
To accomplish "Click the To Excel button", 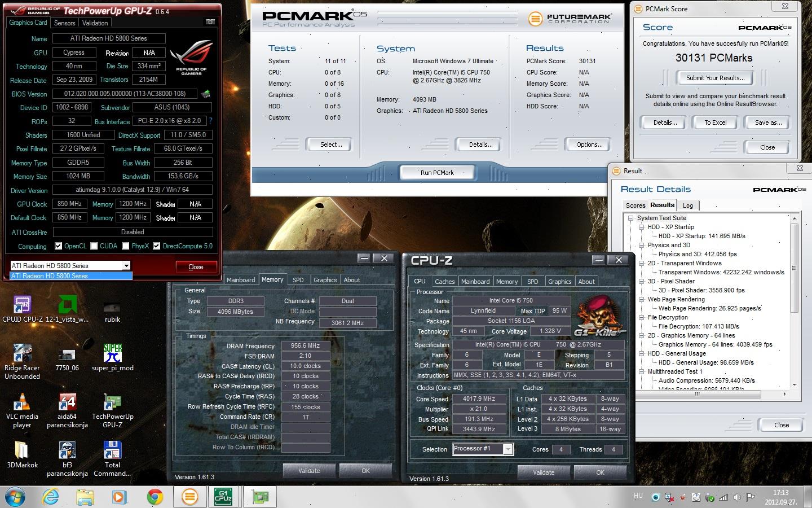I will click(x=715, y=122).
